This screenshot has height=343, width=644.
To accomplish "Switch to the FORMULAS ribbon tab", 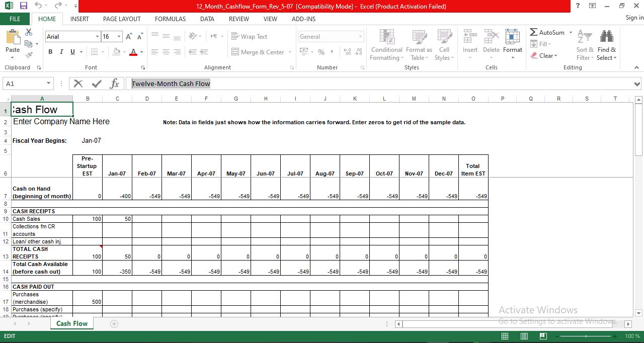I will click(170, 19).
